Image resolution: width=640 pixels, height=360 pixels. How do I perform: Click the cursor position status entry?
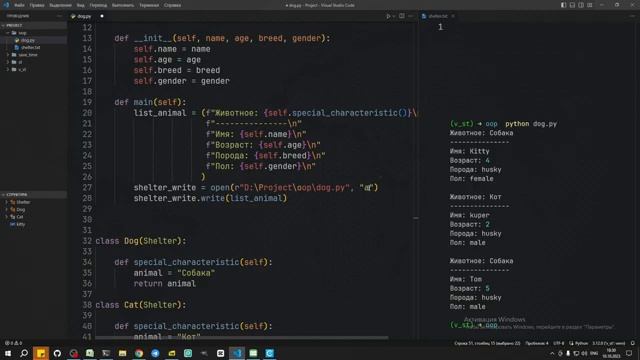pos(487,343)
